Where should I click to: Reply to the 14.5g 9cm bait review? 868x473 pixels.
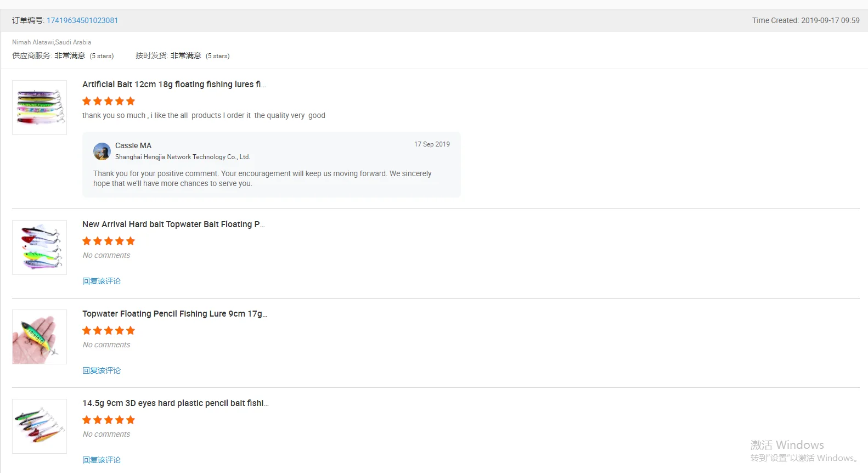(102, 460)
